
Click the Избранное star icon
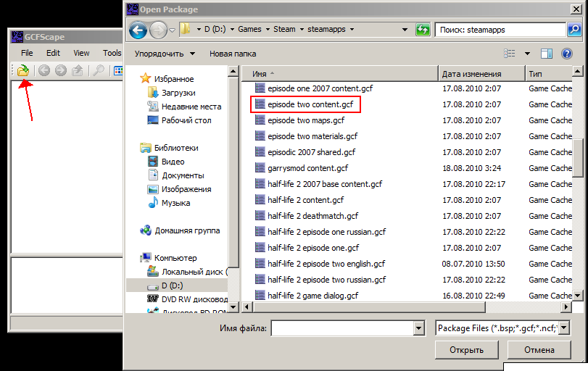point(145,78)
